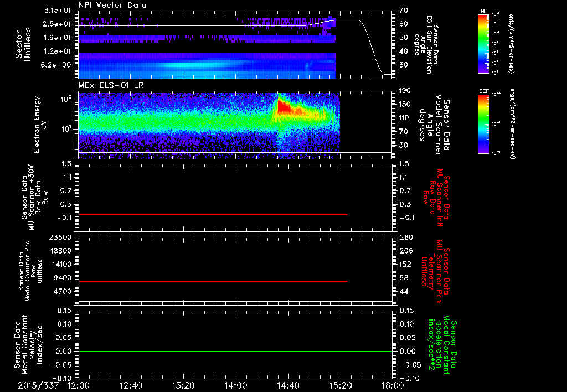
Task: Click the 150 scanner angle tick label
Action: (x=405, y=104)
